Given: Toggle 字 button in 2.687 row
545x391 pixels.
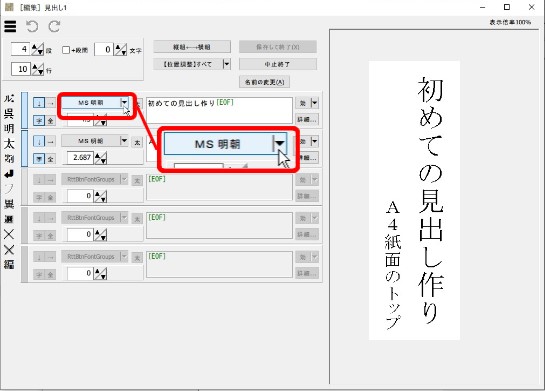Looking at the screenshot, I should tap(39, 159).
